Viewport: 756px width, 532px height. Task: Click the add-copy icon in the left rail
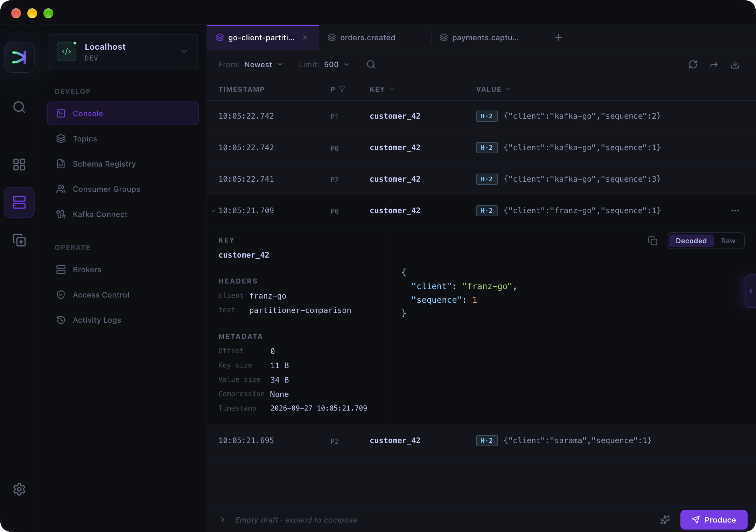[19, 240]
